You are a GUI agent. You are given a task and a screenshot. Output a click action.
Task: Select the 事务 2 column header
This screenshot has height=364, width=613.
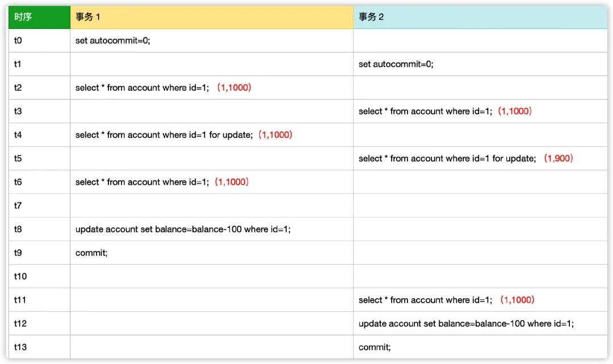[480, 17]
